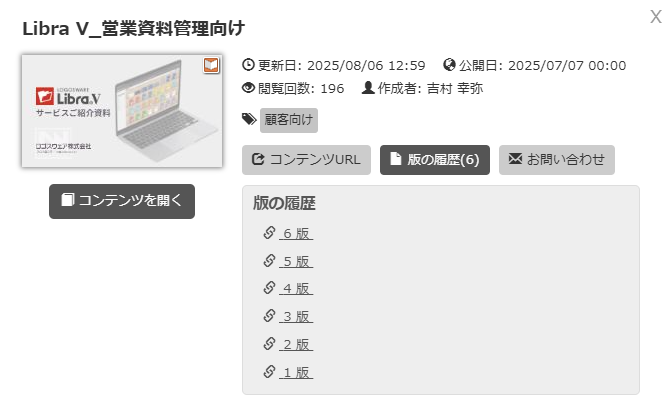
Task: Open the 2 版 link
Action: (296, 344)
